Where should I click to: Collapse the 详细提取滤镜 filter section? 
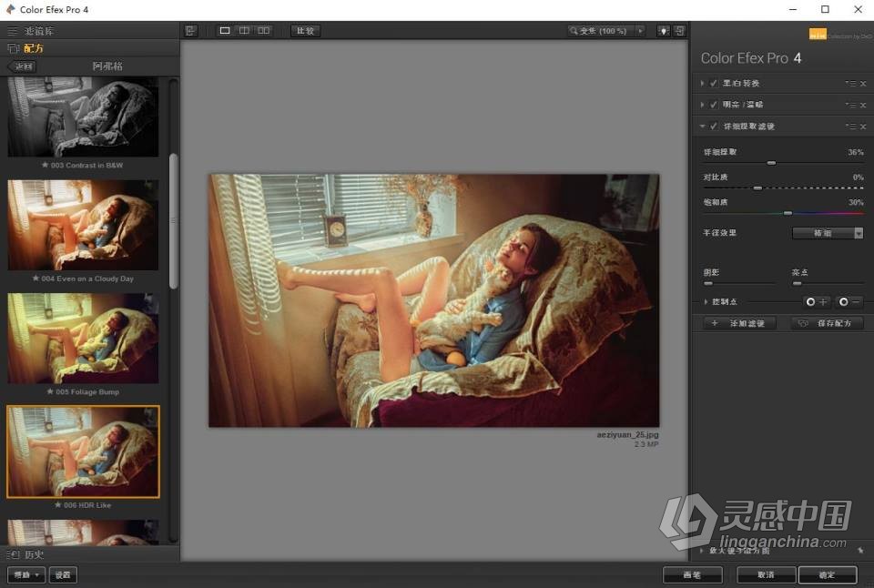click(x=702, y=127)
